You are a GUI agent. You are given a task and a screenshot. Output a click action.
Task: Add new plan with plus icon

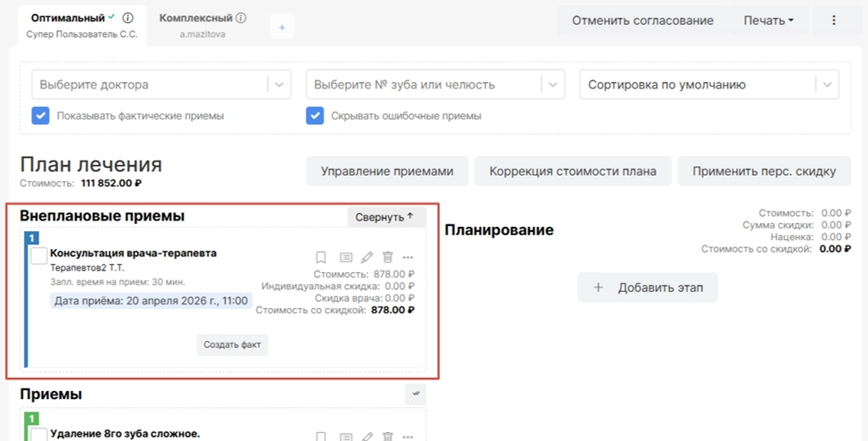282,28
